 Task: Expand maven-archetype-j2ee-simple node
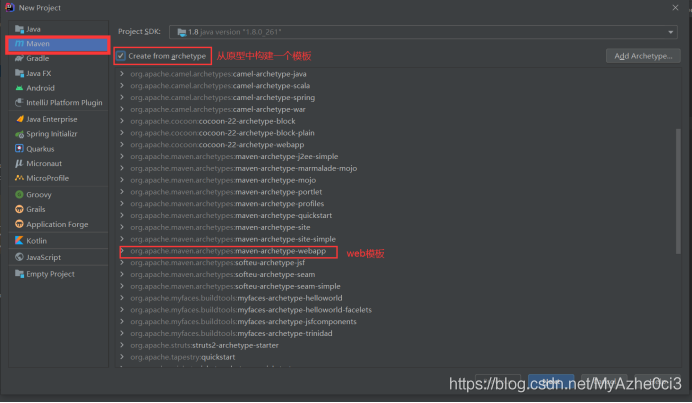click(x=122, y=156)
